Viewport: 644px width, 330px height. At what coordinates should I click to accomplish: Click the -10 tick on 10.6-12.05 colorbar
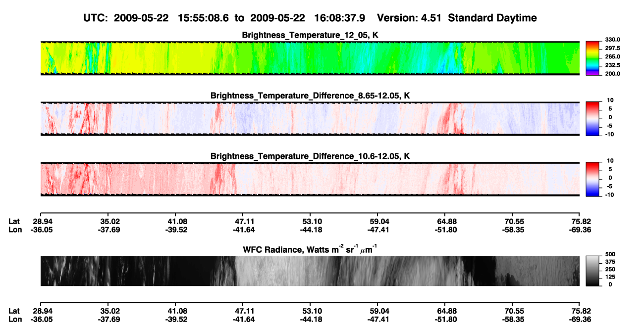(610, 195)
